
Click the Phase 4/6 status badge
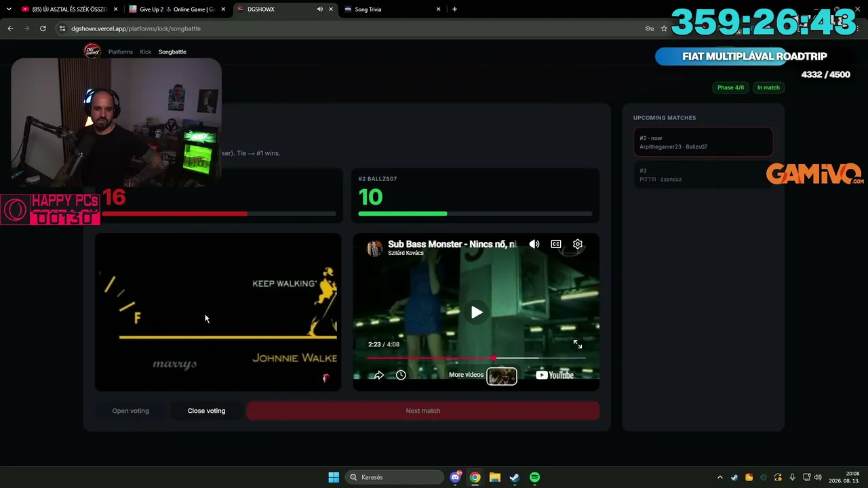tap(730, 87)
